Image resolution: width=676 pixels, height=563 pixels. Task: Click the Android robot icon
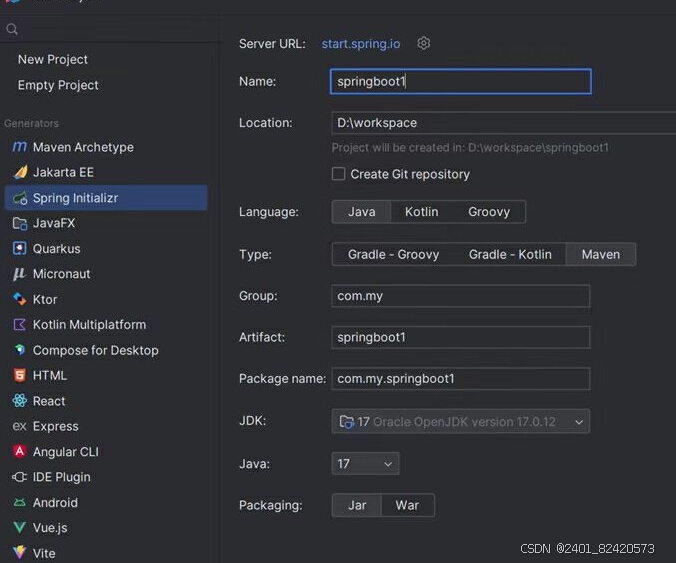19,503
